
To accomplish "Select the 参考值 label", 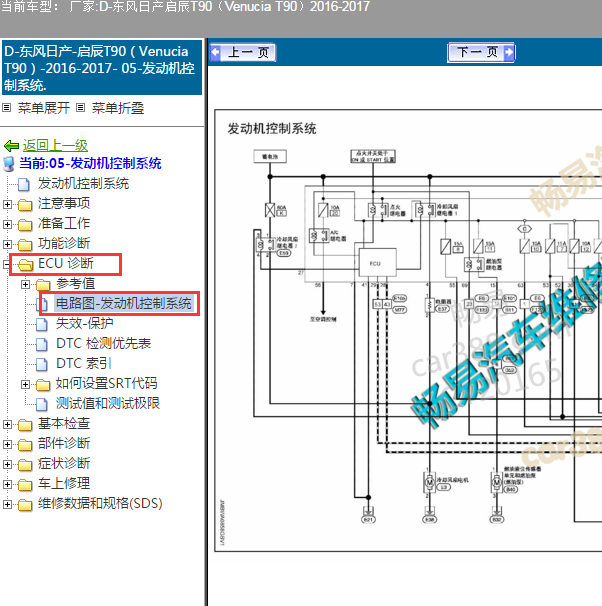I will coord(76,284).
